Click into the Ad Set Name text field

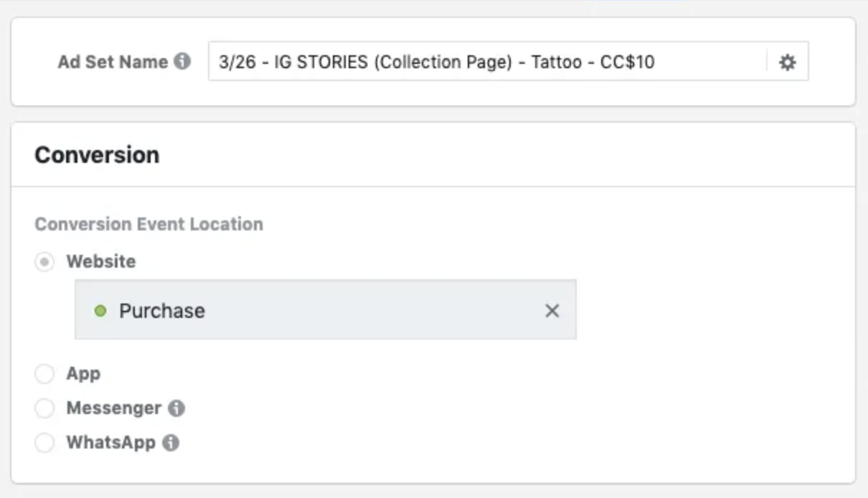pos(488,62)
